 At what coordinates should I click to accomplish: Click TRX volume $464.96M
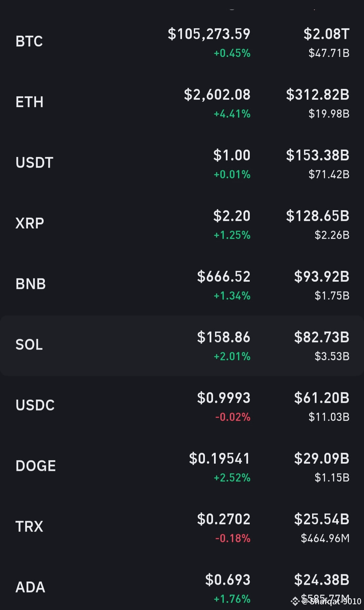coord(325,539)
